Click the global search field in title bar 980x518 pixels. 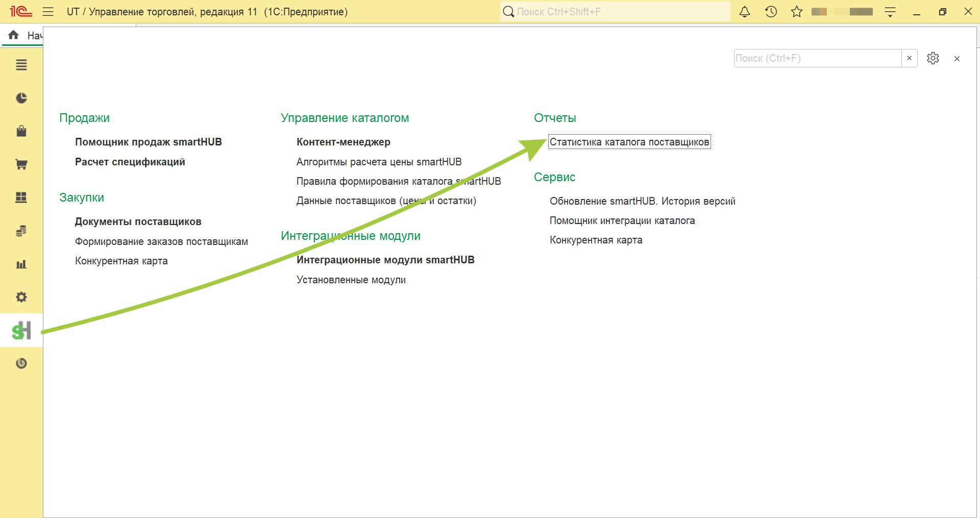[x=616, y=12]
